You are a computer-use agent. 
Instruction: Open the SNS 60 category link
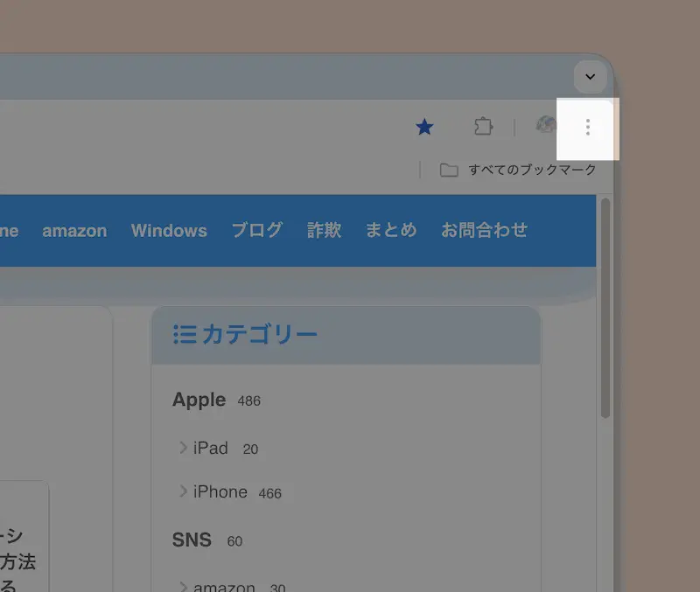(191, 540)
